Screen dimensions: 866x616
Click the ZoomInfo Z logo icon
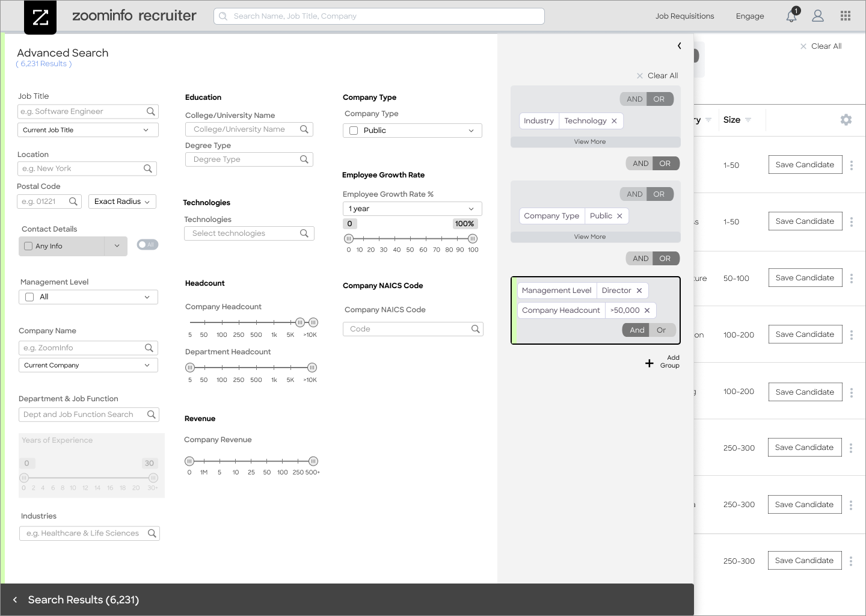point(40,17)
